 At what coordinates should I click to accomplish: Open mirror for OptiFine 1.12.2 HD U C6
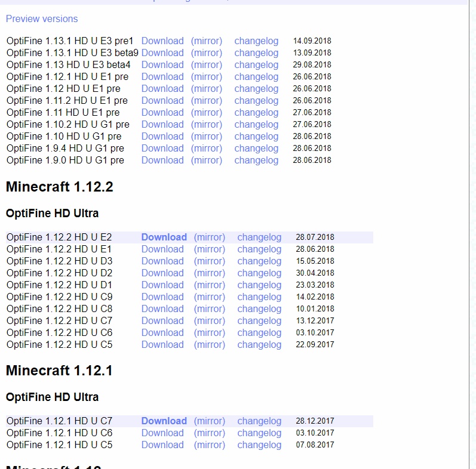tap(210, 332)
